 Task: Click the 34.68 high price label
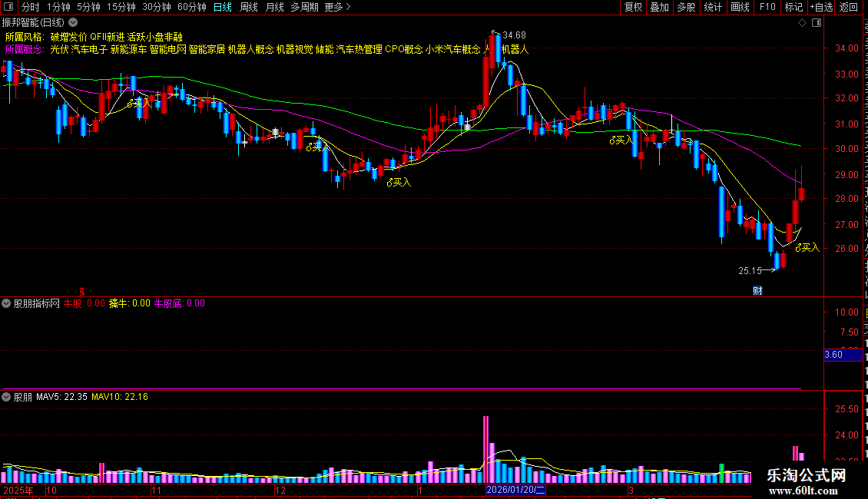click(x=514, y=35)
